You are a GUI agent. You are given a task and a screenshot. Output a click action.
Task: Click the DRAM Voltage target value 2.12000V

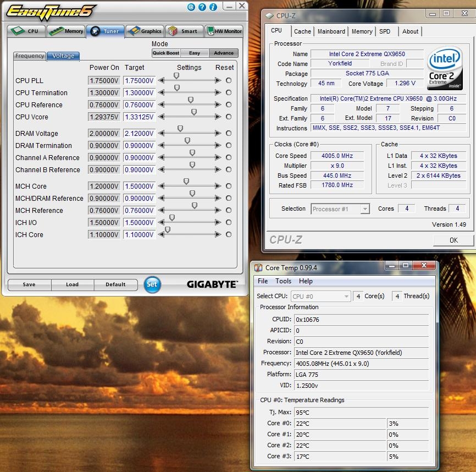(x=140, y=133)
